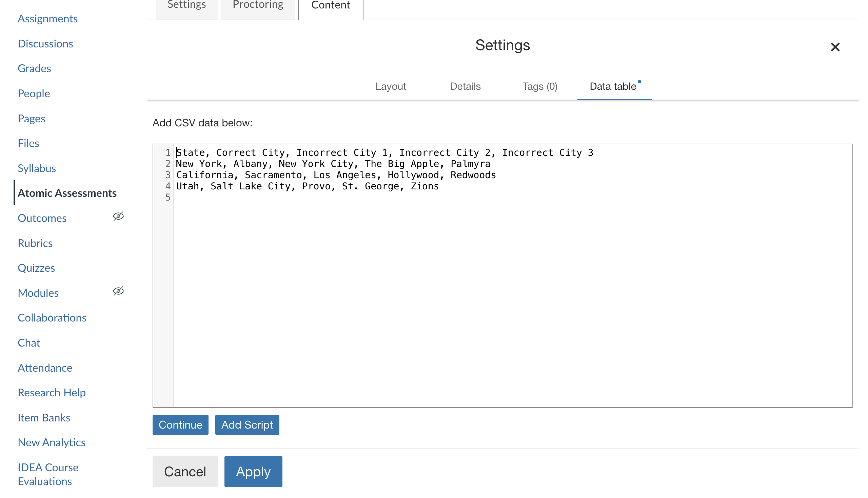868x498 pixels.
Task: Switch to the Layout tab
Action: (391, 86)
